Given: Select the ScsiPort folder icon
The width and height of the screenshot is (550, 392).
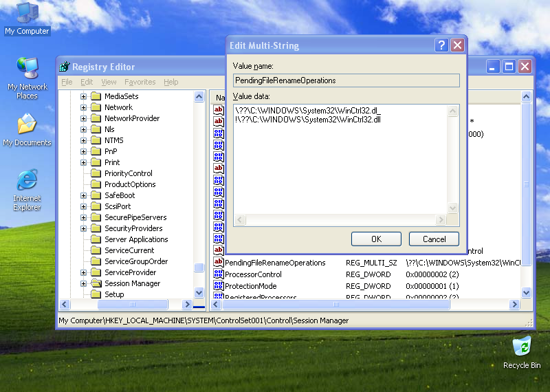Looking at the screenshot, I should [x=96, y=206].
